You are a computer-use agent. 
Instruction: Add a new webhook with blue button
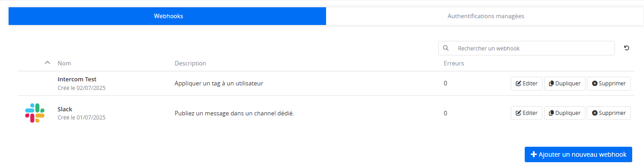(x=578, y=154)
